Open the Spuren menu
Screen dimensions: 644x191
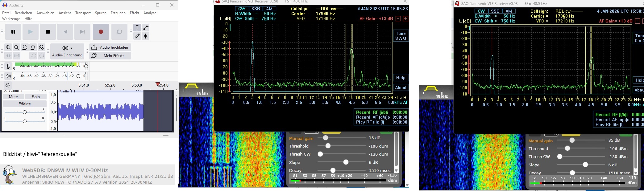click(101, 13)
